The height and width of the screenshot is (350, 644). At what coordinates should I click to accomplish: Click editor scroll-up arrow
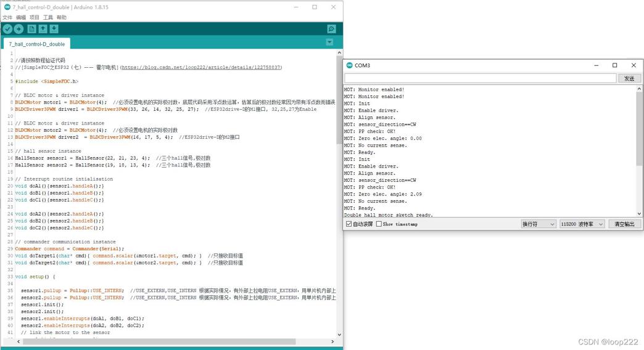[339, 52]
